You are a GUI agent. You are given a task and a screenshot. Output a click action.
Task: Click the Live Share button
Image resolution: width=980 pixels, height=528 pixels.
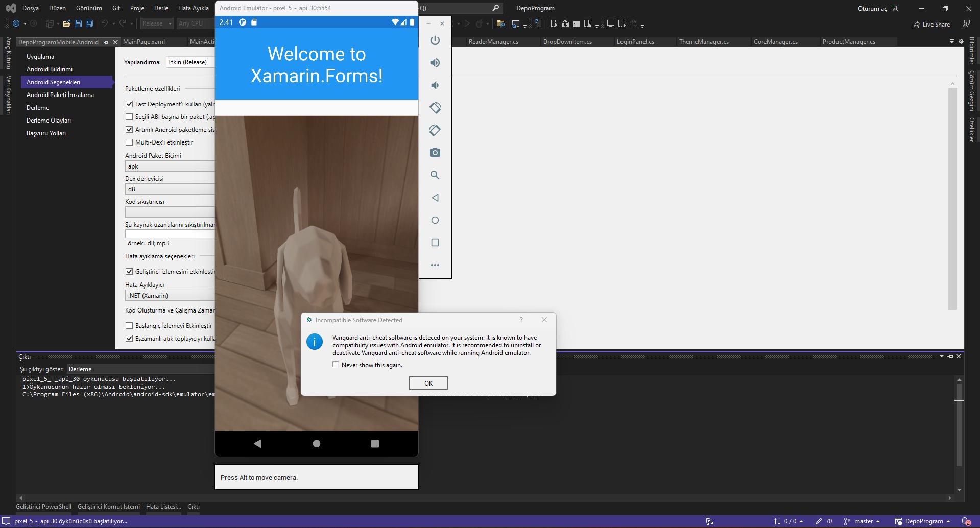pos(931,25)
